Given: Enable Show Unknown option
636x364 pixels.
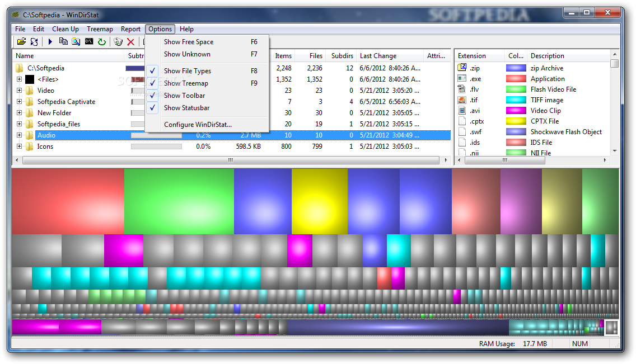Looking at the screenshot, I should [x=207, y=54].
